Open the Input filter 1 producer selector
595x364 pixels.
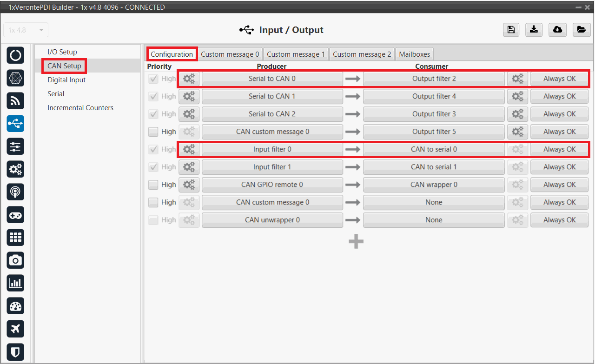click(x=272, y=167)
